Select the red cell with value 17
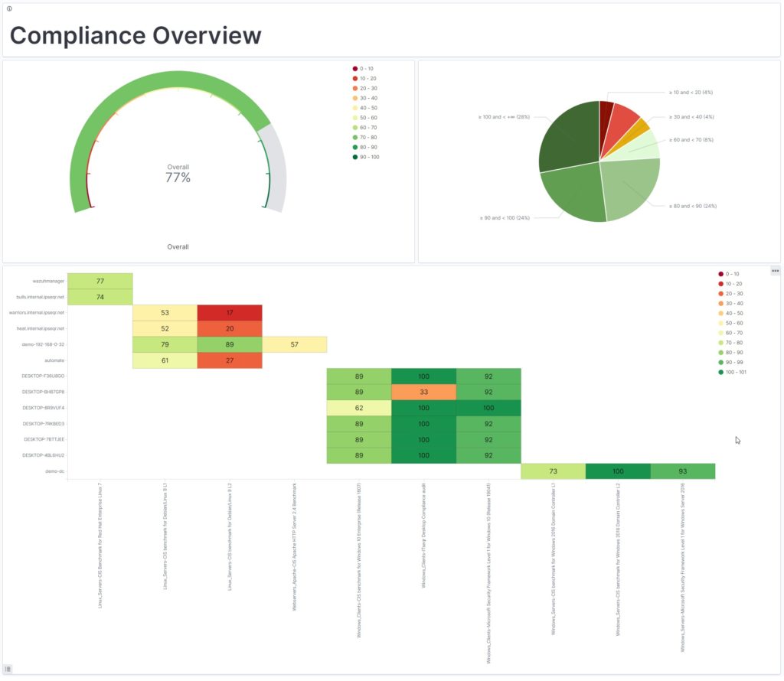The height and width of the screenshot is (681, 784). click(x=230, y=312)
